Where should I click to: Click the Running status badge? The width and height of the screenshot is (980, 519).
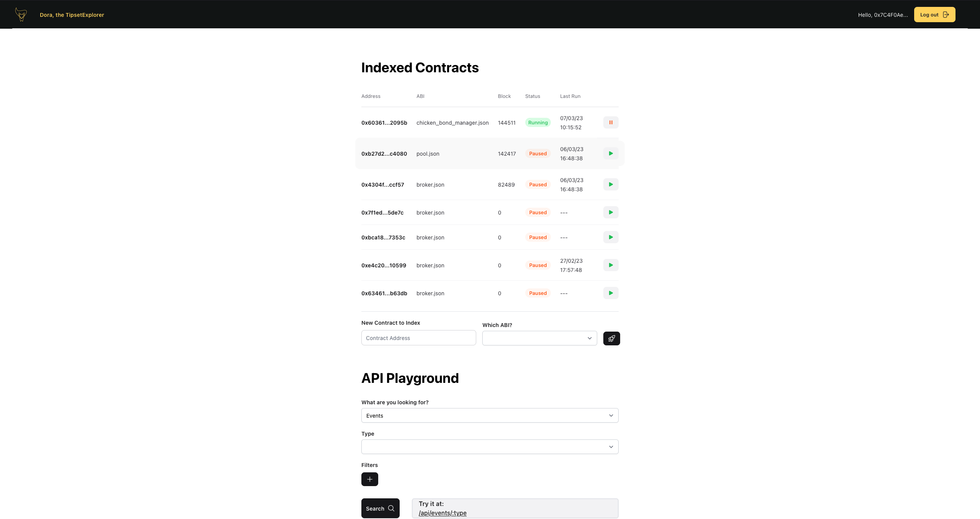click(538, 123)
